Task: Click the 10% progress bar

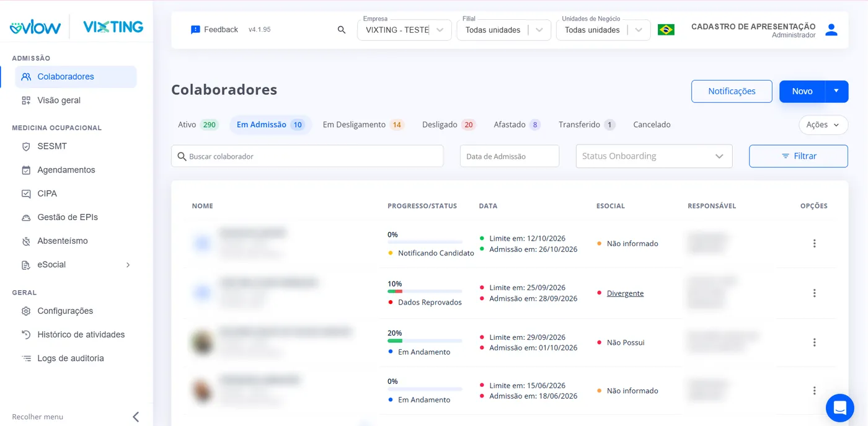Action: (x=425, y=291)
